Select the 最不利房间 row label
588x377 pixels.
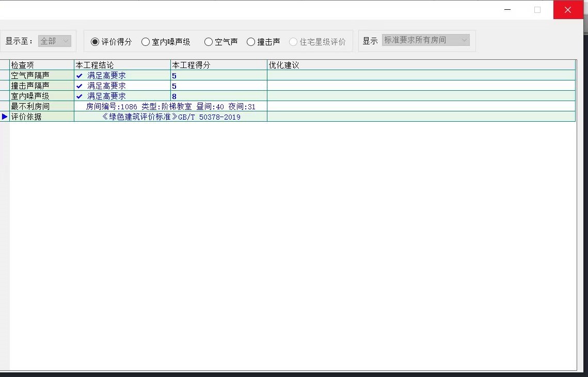click(41, 106)
